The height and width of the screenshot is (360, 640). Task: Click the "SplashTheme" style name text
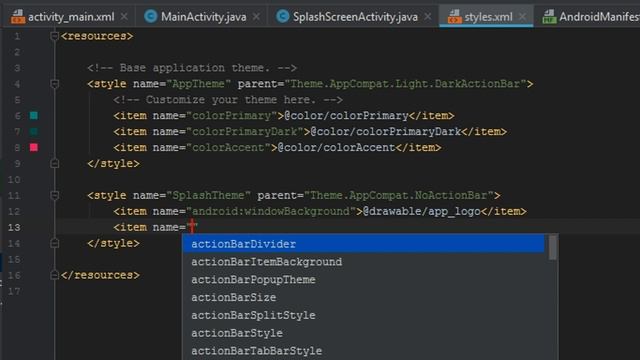[x=208, y=196]
